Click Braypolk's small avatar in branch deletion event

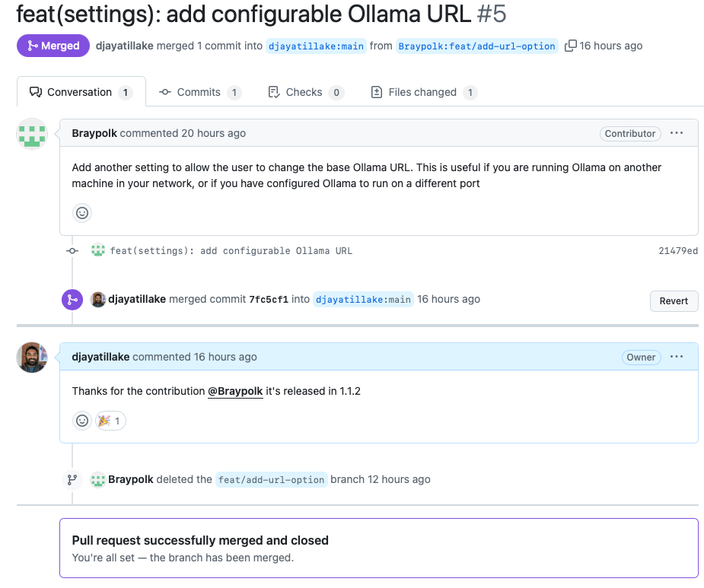[x=98, y=480]
